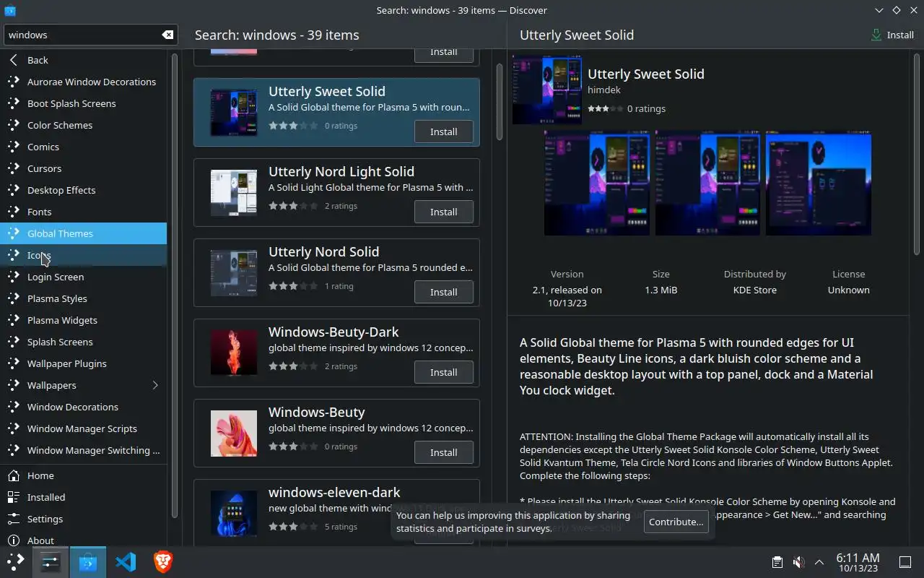This screenshot has width=924, height=578.
Task: Open the clipboard tray icon
Action: [x=777, y=562]
